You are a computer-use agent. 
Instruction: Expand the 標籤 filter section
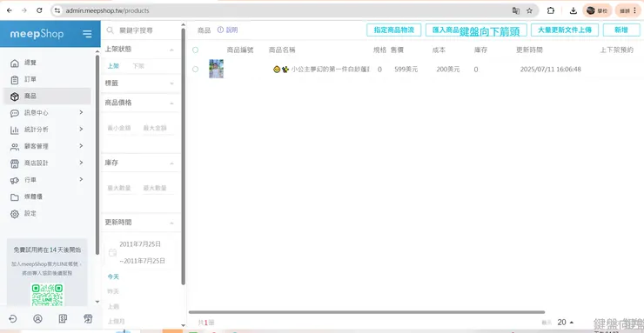pyautogui.click(x=171, y=83)
